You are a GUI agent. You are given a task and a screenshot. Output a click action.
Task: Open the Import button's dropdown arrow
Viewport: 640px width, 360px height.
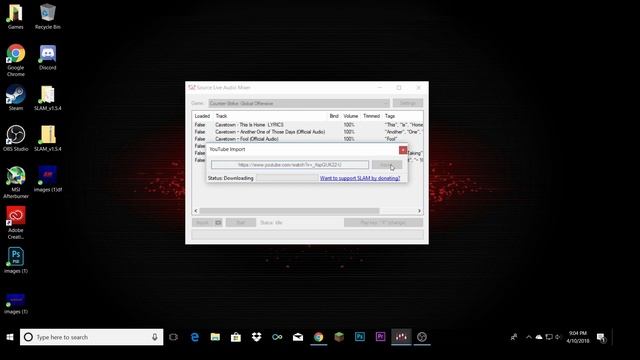pyautogui.click(x=218, y=222)
